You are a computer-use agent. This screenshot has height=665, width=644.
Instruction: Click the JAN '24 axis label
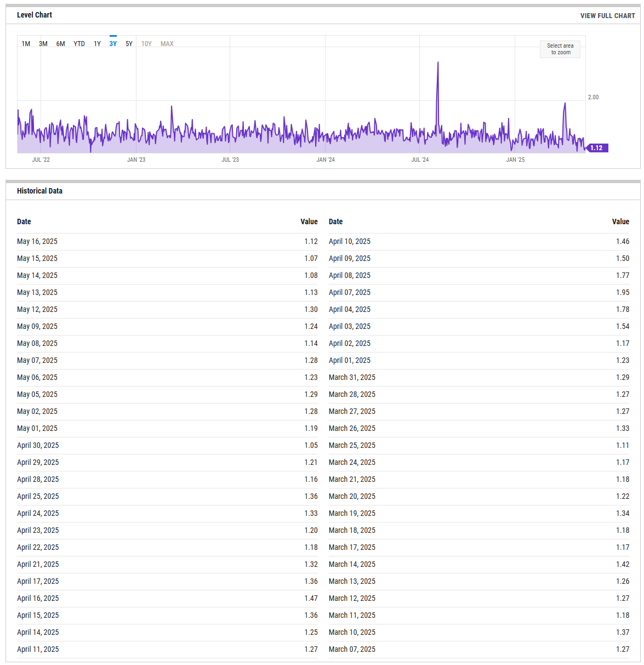coord(326,160)
